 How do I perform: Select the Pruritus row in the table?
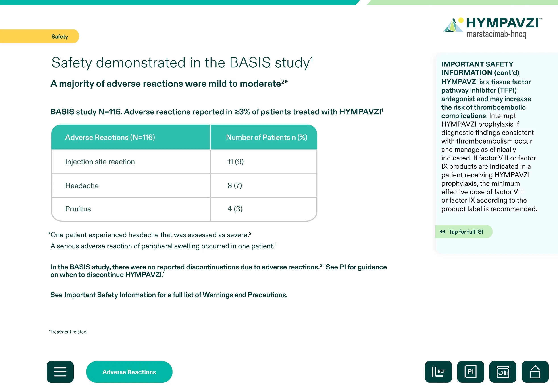point(78,209)
